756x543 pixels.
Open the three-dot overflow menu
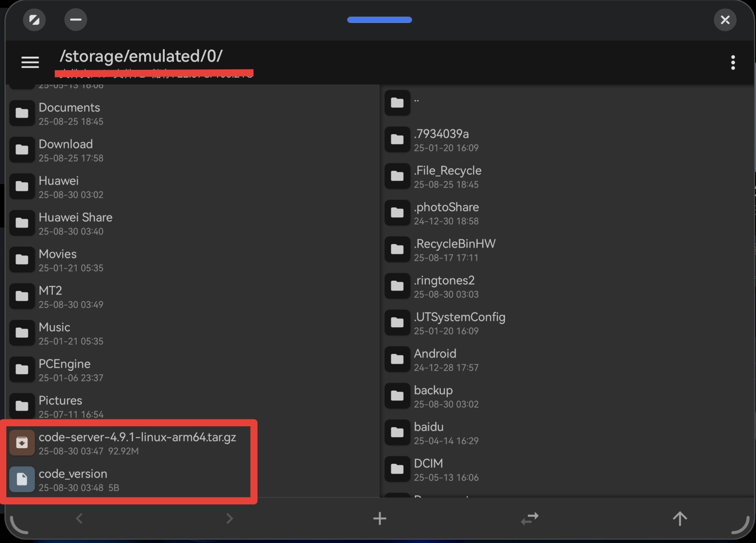[733, 63]
